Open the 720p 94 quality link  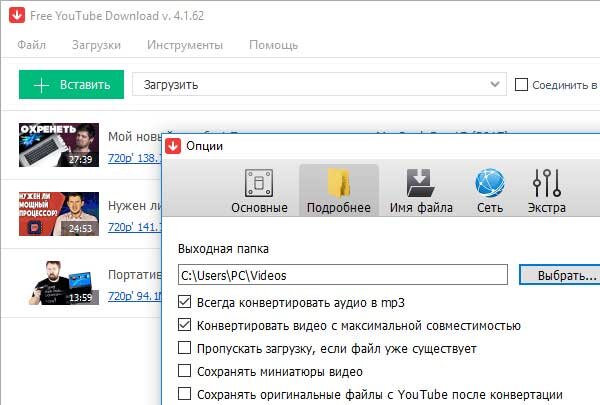click(134, 296)
